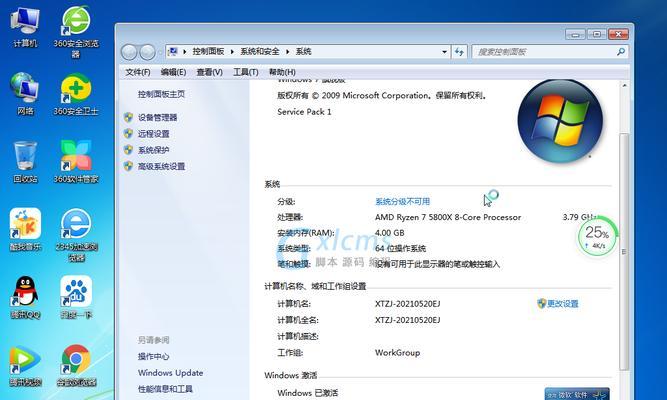Click the 控制面板 breadcrumb segment
The height and width of the screenshot is (400, 667).
208,51
